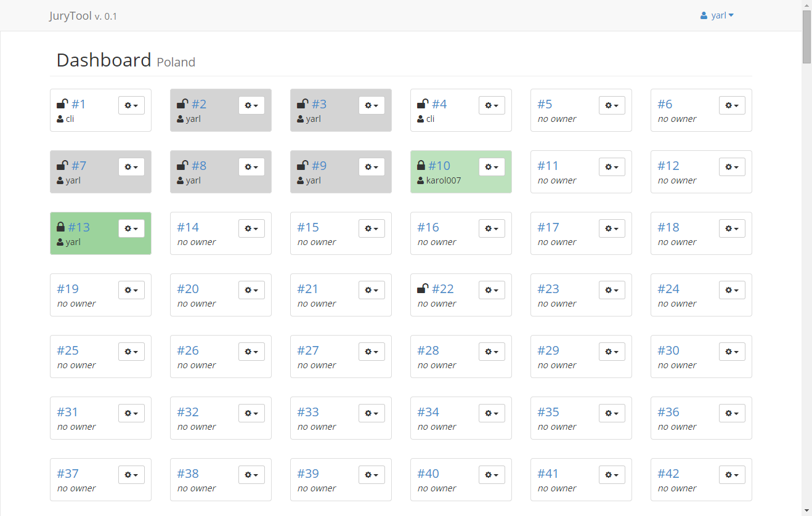Open item #5 link

tap(545, 104)
